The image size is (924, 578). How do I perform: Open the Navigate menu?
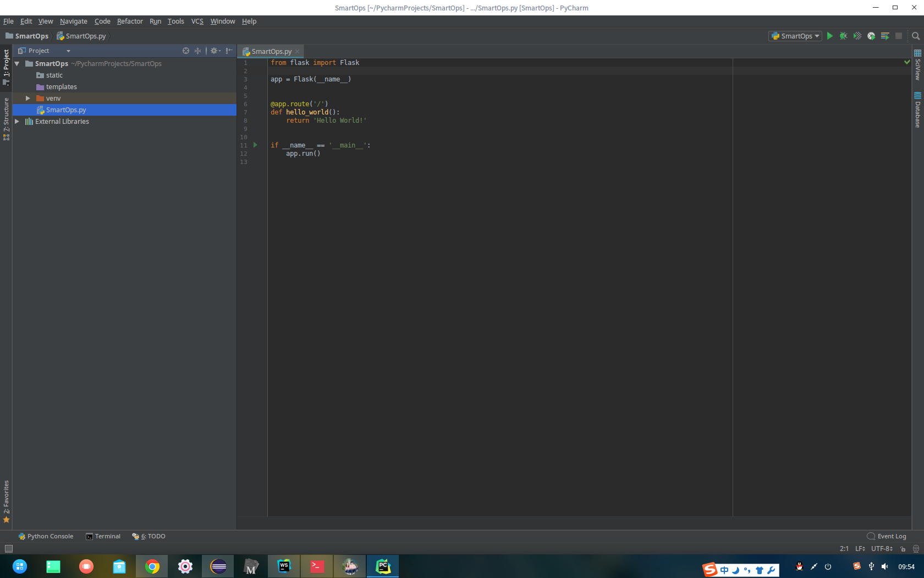coord(74,21)
